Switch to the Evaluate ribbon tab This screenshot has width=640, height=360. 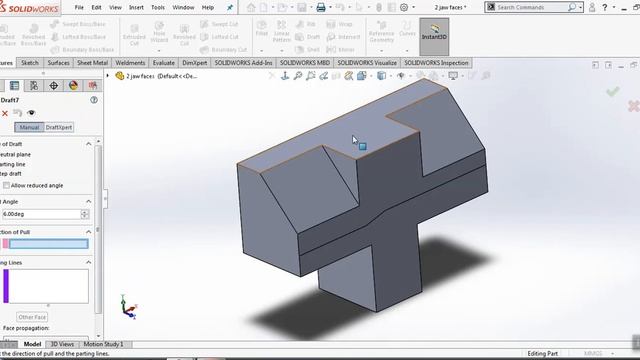[x=164, y=63]
